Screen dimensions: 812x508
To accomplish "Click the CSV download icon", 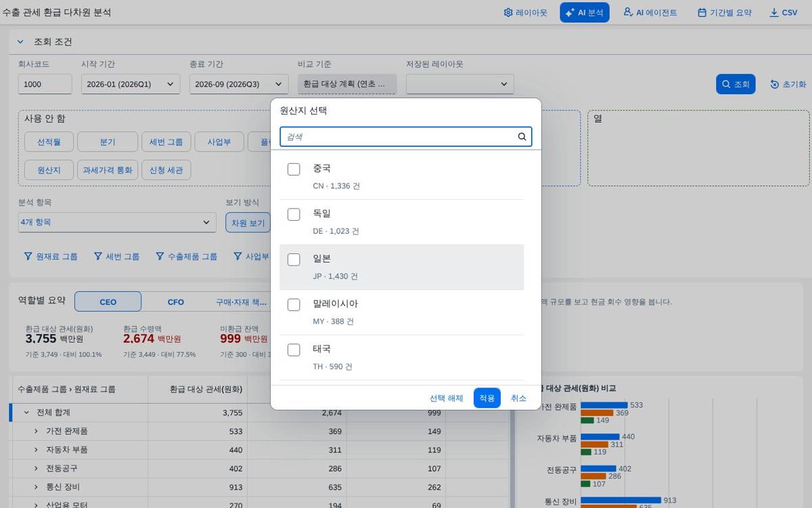I will 774,12.
